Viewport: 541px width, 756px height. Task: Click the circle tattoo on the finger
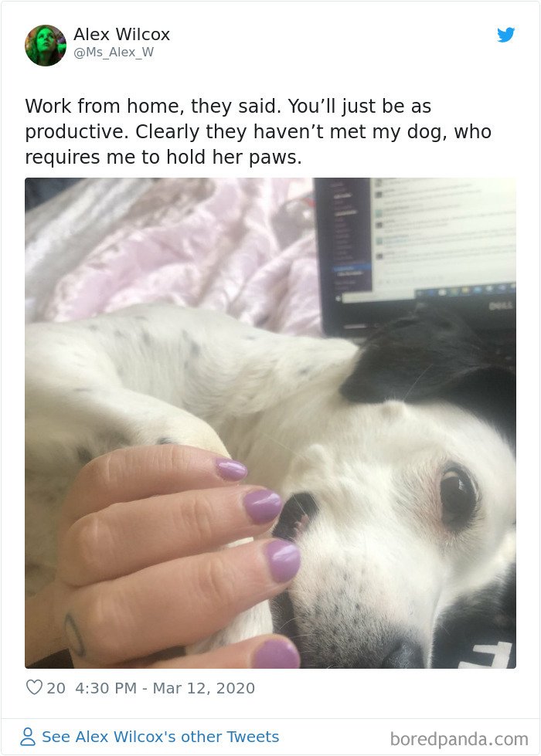tap(75, 635)
